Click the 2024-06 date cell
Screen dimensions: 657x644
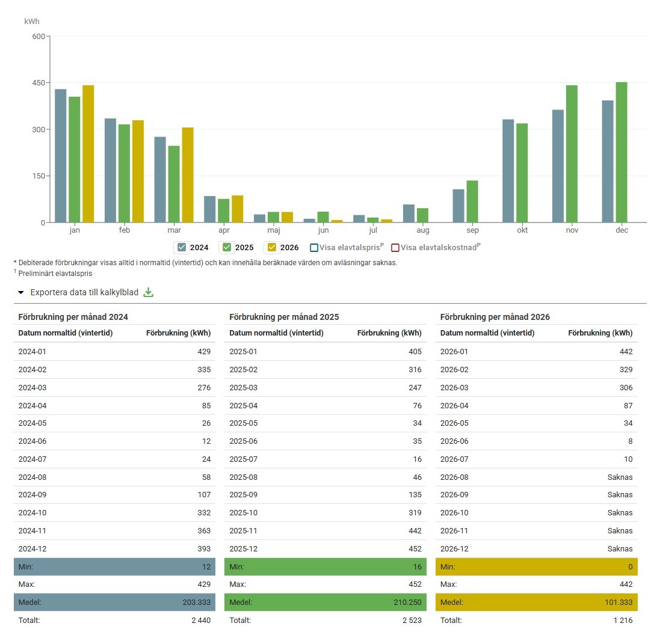[32, 441]
